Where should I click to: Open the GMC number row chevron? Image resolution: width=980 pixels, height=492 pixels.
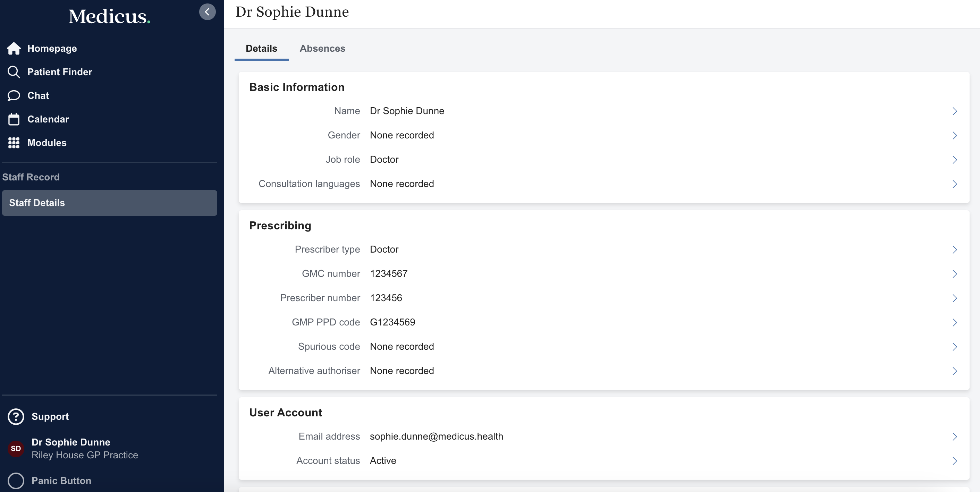click(955, 274)
